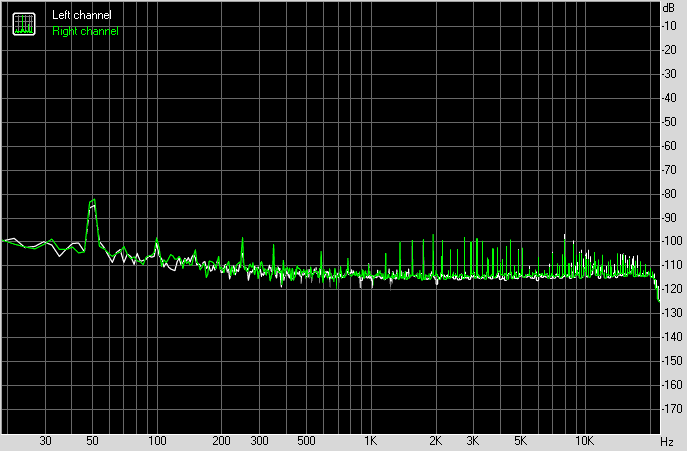This screenshot has width=687, height=451.
Task: Click the '-100' dB axis label
Action: click(x=672, y=241)
